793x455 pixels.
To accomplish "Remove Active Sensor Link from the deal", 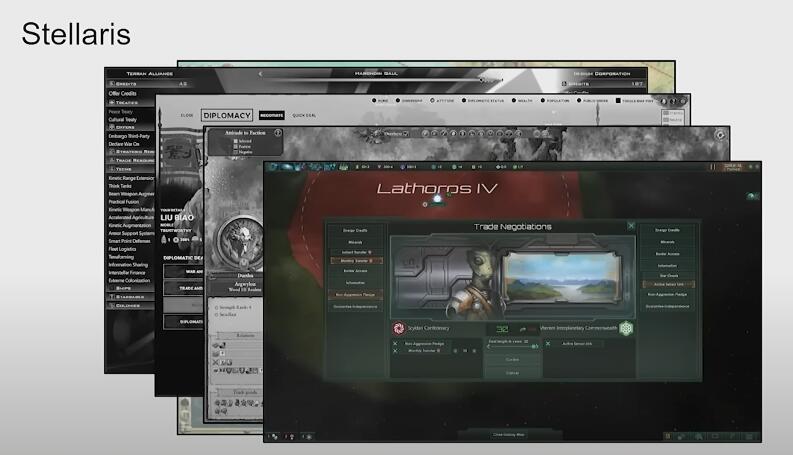I will pyautogui.click(x=548, y=344).
